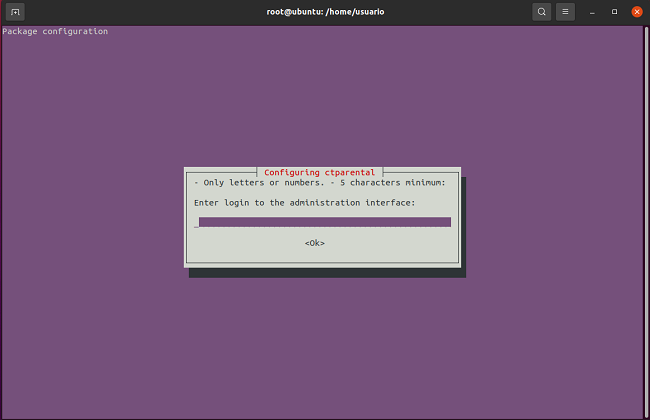Image resolution: width=650 pixels, height=420 pixels.
Task: Click 'Enter login to the administration interface' label
Action: 305,203
